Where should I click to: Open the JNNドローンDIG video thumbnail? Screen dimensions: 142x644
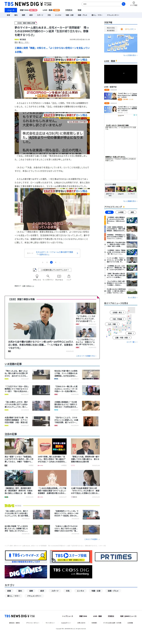click(110, 189)
